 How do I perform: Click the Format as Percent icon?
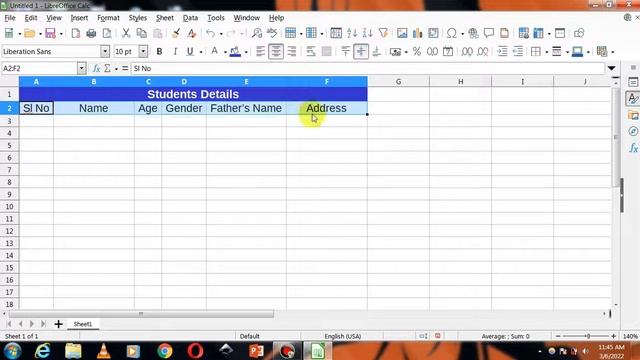[x=417, y=51]
